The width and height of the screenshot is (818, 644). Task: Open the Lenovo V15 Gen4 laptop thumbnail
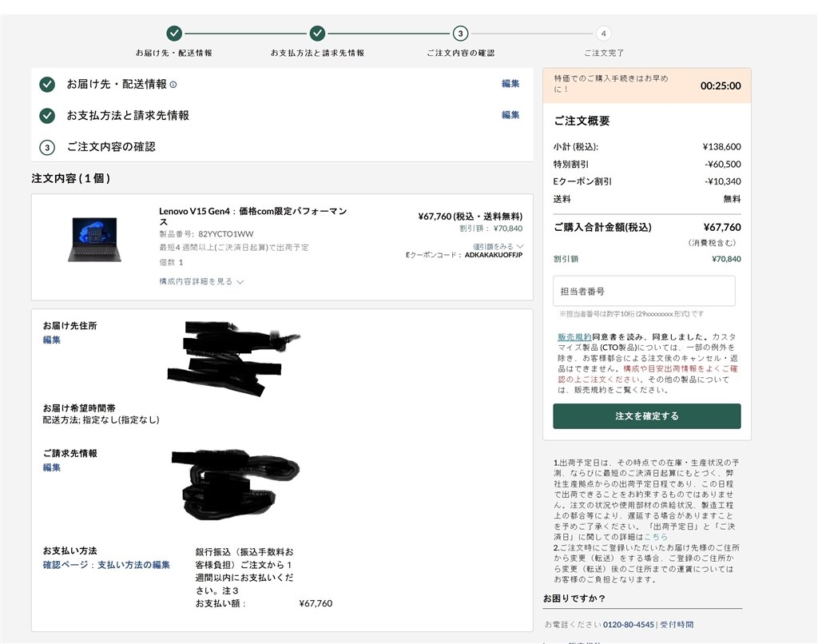pyautogui.click(x=94, y=240)
